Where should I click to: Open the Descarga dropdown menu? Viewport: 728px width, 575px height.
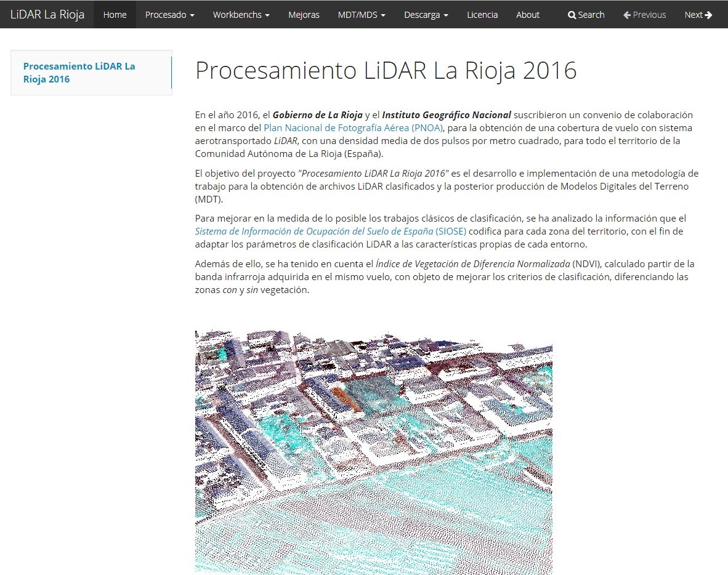coord(426,15)
